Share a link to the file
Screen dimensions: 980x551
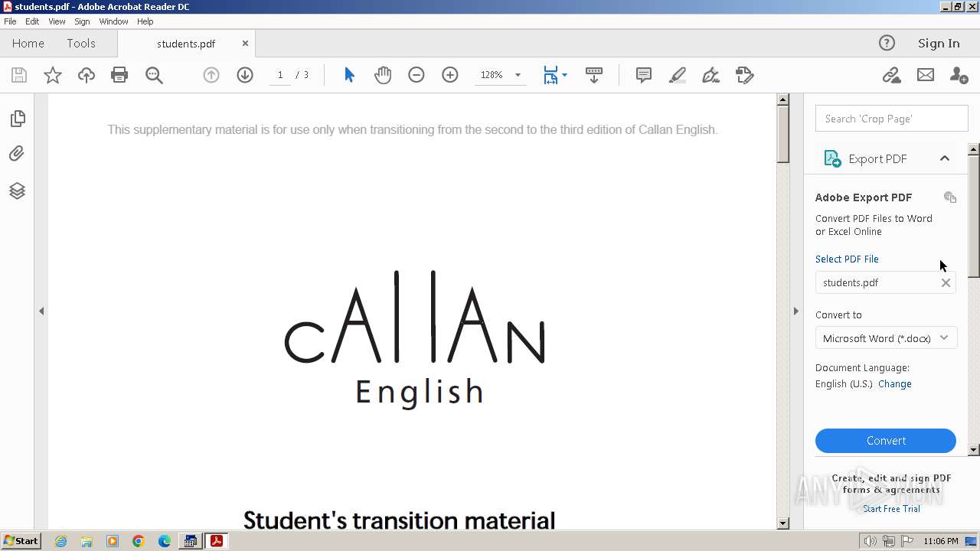click(891, 75)
